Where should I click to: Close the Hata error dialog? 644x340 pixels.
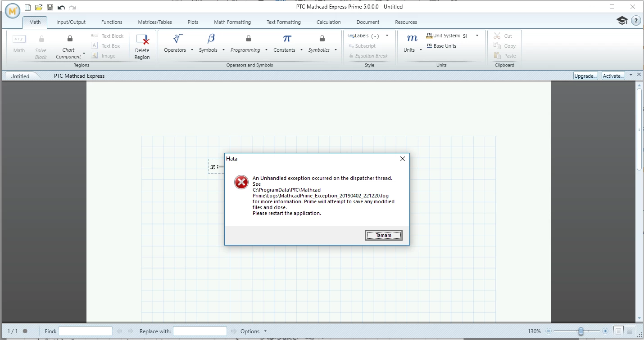tap(403, 159)
